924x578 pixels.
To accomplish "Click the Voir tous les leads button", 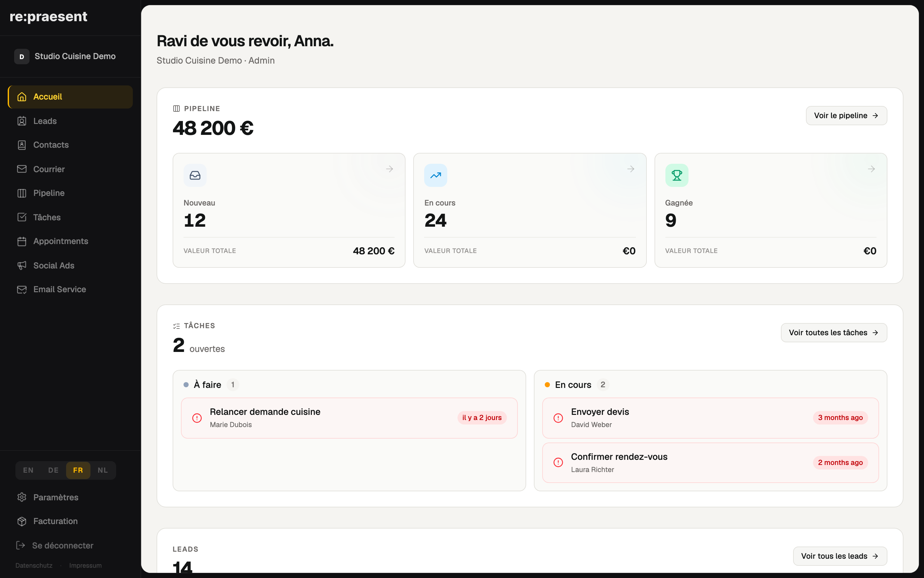I will [x=840, y=556].
